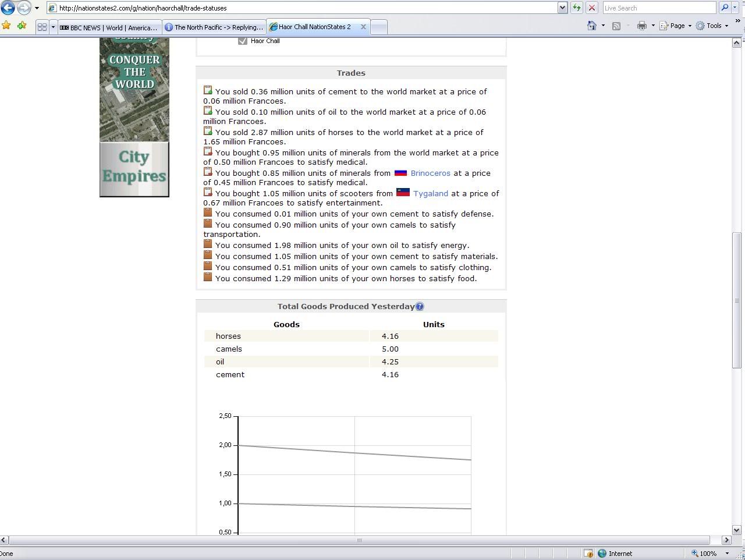This screenshot has height=560, width=745.
Task: Click the consumed oil energy icon
Action: 208,244
